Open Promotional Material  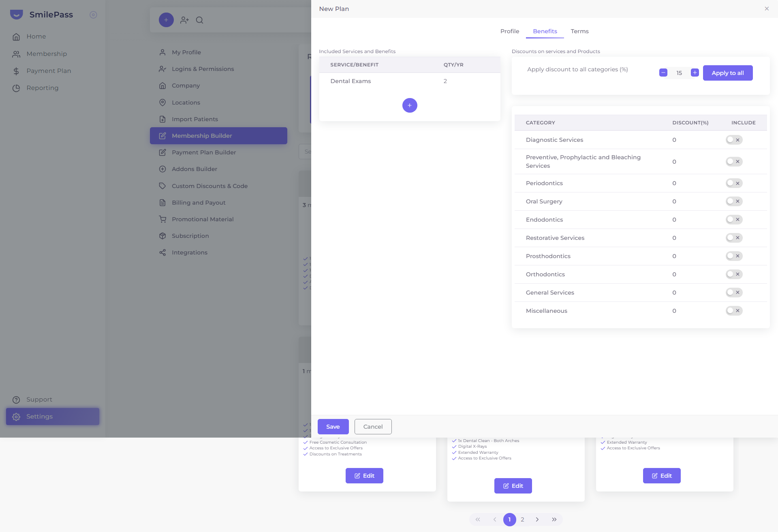pos(218,219)
